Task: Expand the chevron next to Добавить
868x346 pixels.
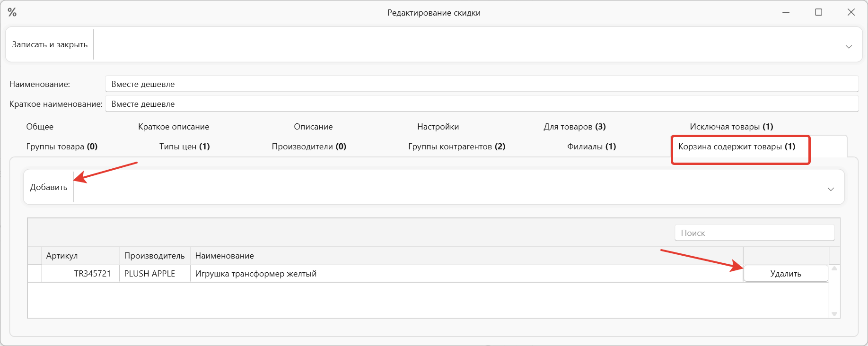Action: (831, 190)
